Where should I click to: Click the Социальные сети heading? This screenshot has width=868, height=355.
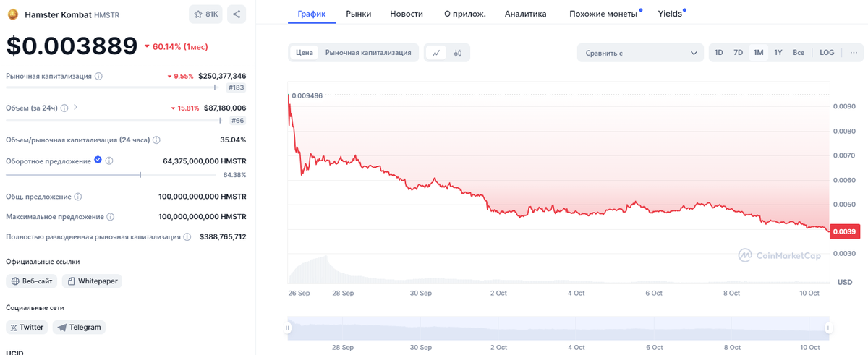pos(36,307)
